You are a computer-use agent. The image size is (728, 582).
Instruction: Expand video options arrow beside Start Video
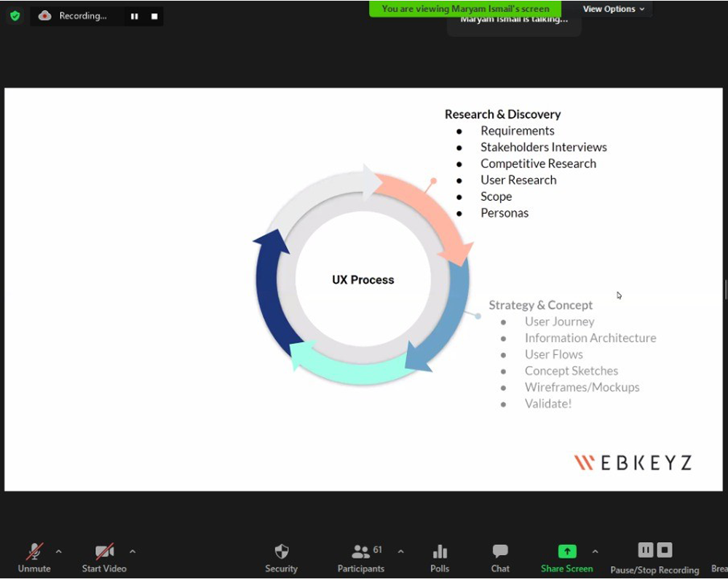click(x=132, y=551)
